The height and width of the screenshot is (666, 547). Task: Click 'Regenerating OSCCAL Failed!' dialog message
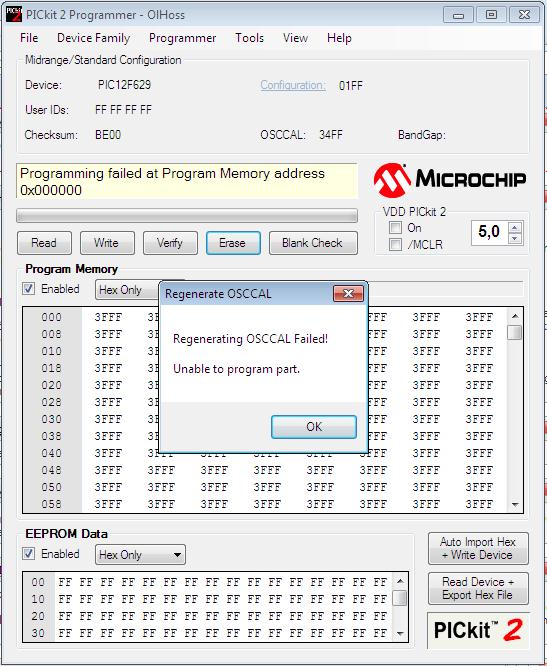251,339
